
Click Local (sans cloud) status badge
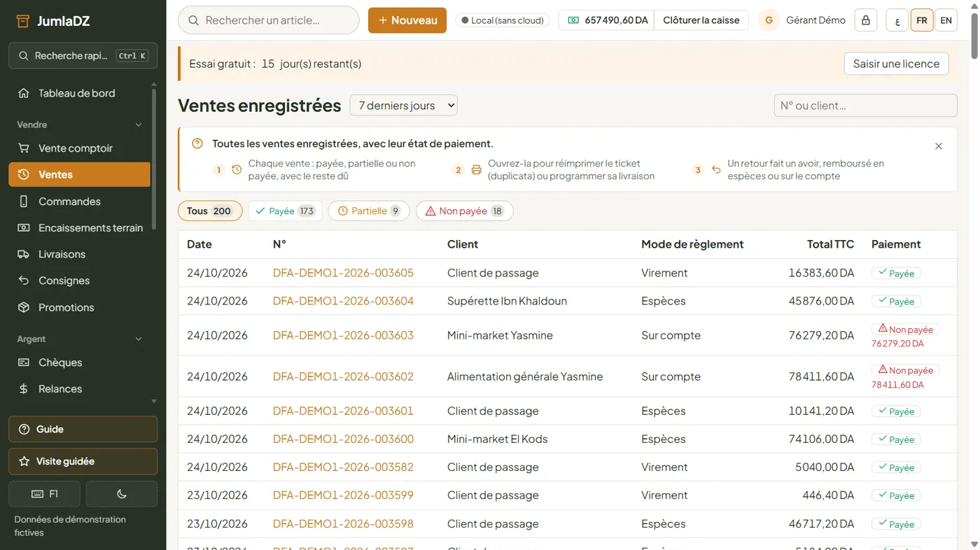pos(503,20)
